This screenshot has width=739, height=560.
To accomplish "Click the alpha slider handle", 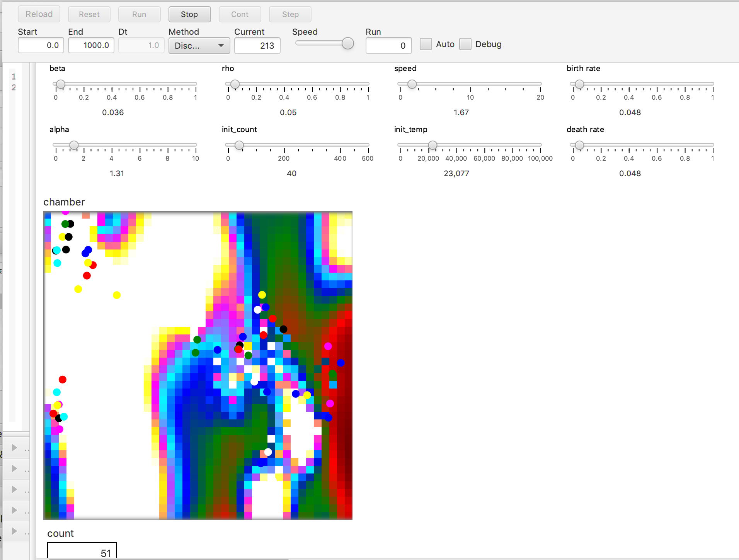I will pos(74,145).
